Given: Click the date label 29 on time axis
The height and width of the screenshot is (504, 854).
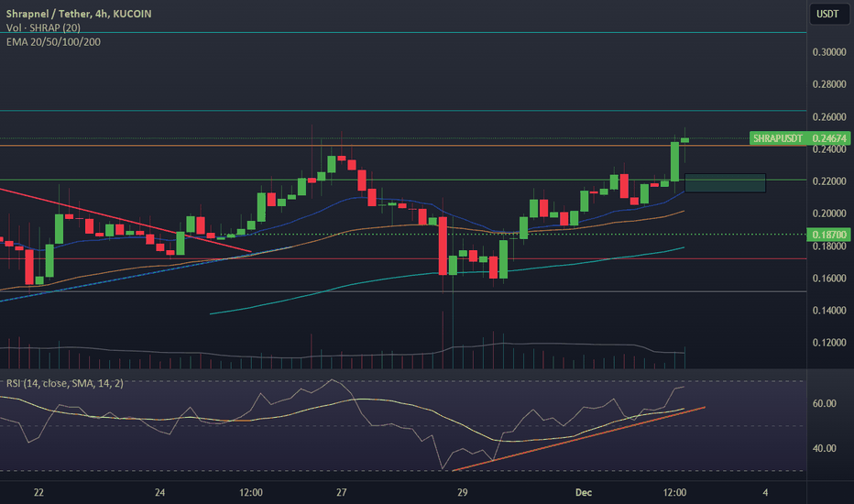Looking at the screenshot, I should [462, 493].
